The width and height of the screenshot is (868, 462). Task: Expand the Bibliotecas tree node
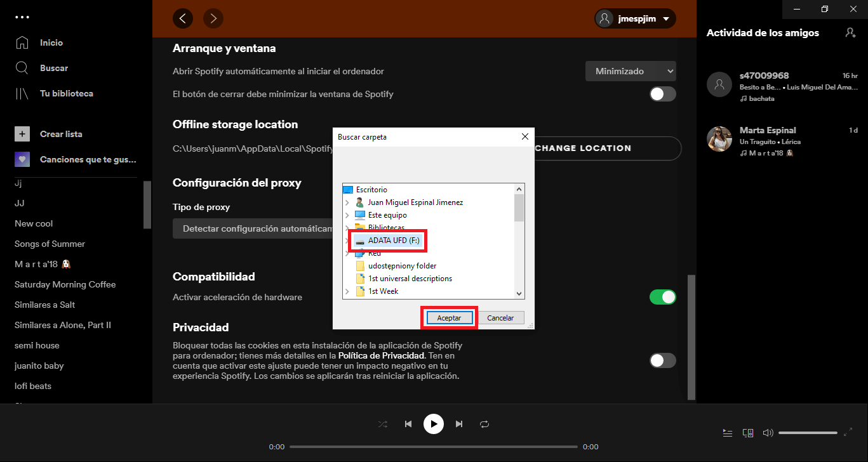(347, 228)
